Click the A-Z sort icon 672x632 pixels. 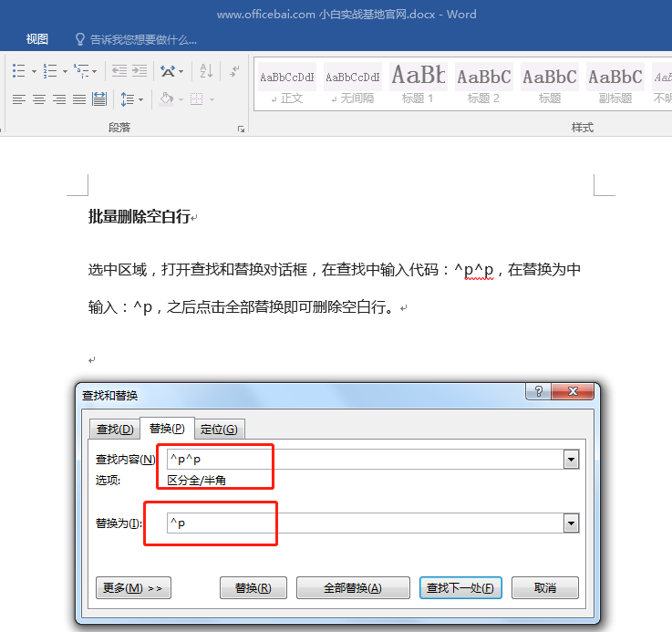(206, 71)
